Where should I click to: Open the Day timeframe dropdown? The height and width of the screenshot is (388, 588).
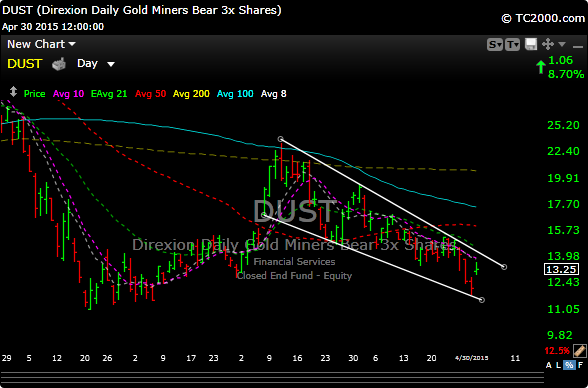pos(96,64)
